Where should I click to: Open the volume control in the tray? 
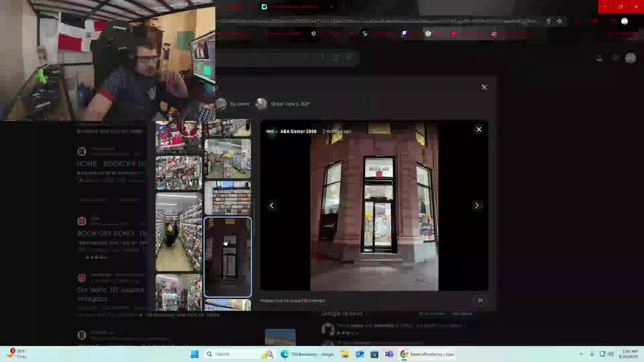611,354
